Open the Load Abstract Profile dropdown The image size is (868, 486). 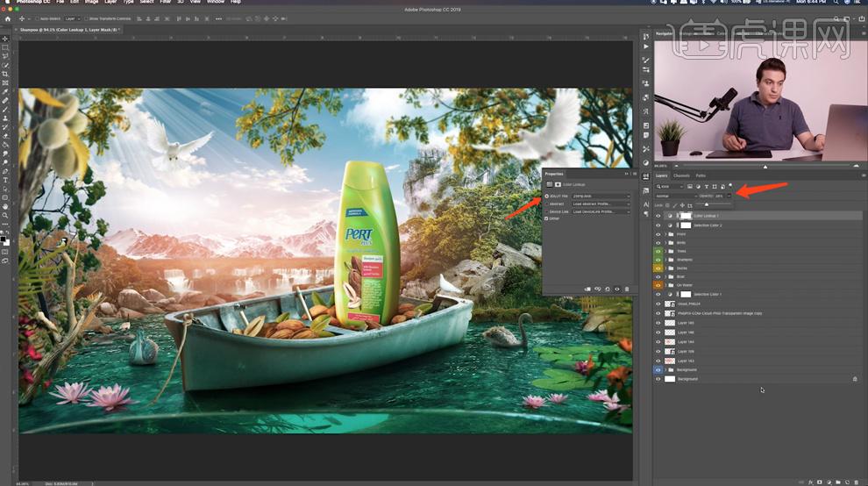pos(601,204)
